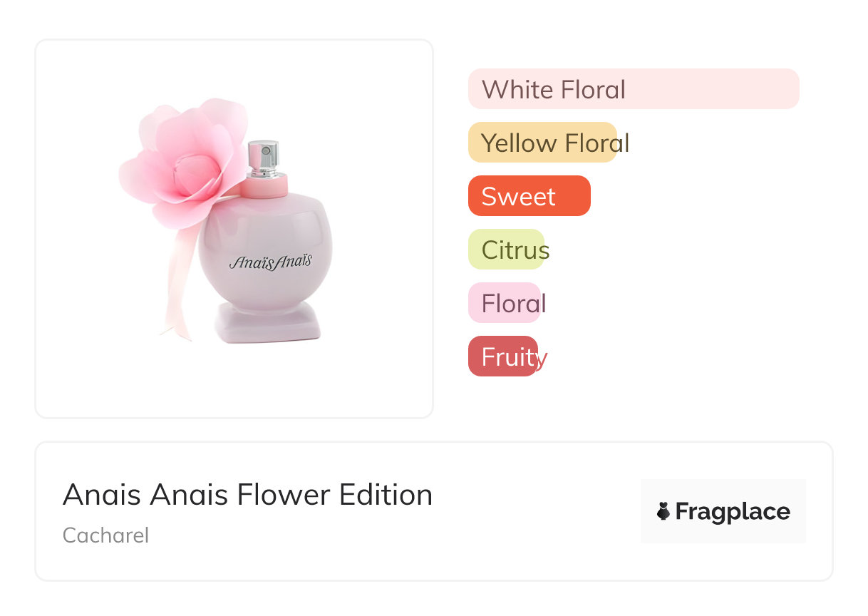Click the Fragplace perfume bottle logo icon
Image resolution: width=868 pixels, height=616 pixels.
[x=663, y=511]
